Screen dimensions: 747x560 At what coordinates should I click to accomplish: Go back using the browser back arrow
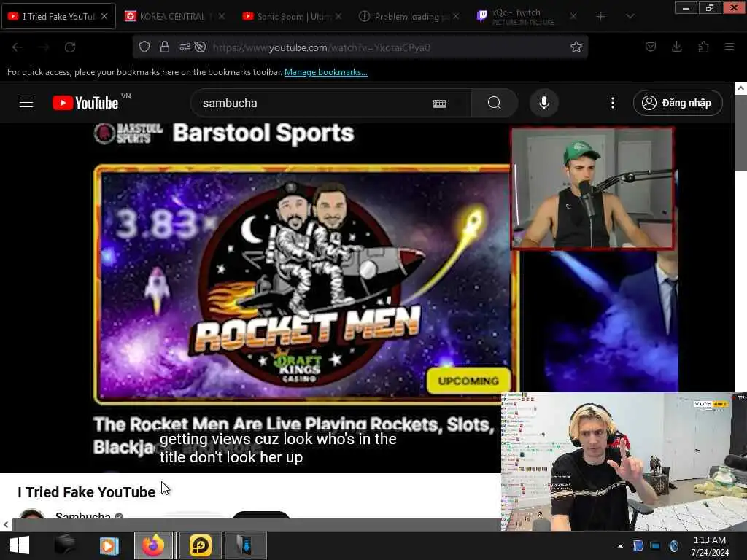pyautogui.click(x=18, y=47)
